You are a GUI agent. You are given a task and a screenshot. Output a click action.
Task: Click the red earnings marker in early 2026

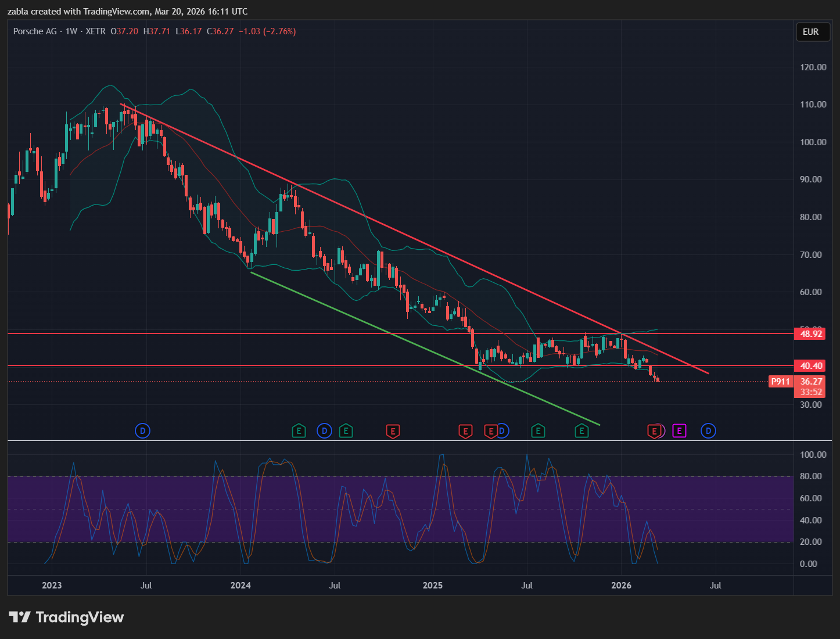654,431
